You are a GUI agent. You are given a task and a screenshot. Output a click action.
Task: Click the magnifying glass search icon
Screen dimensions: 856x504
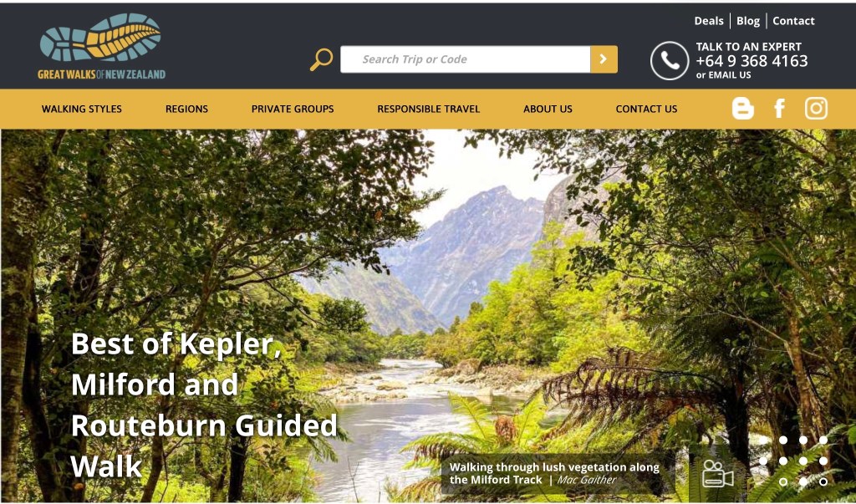pos(321,59)
